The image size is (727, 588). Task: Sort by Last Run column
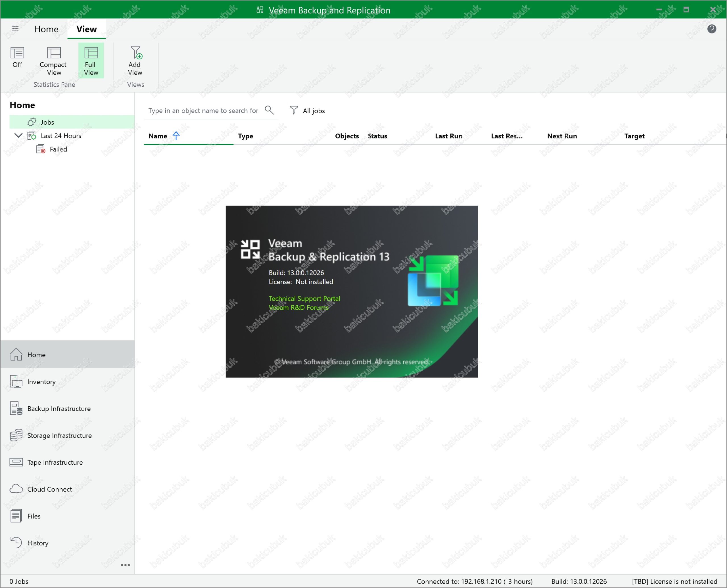pyautogui.click(x=448, y=136)
